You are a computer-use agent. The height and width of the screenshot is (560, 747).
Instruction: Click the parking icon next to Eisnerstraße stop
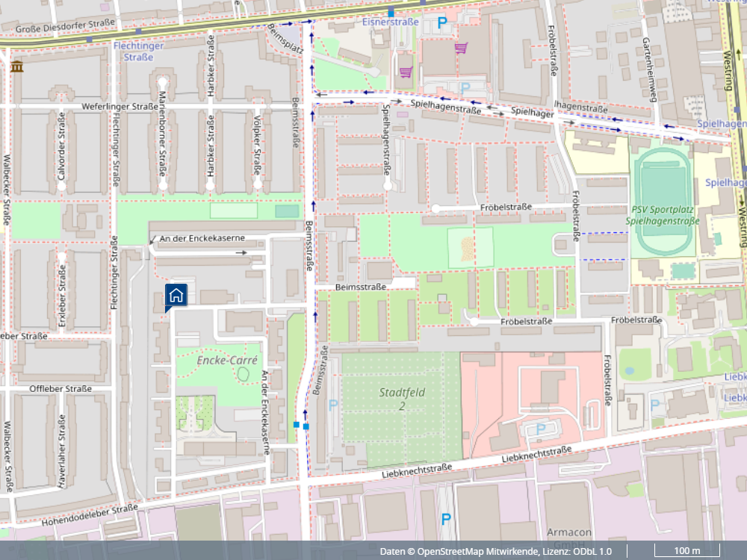click(x=442, y=24)
